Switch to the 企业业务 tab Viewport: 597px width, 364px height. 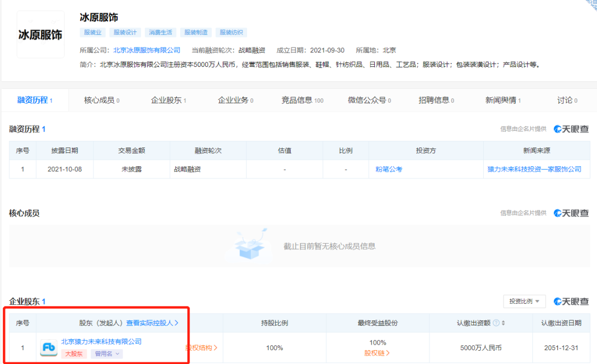point(235,101)
